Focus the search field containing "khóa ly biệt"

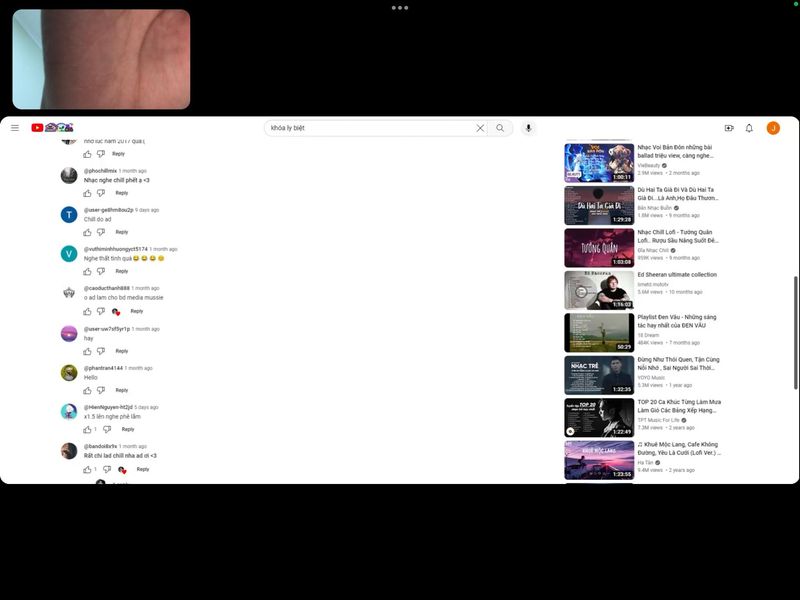[370, 128]
